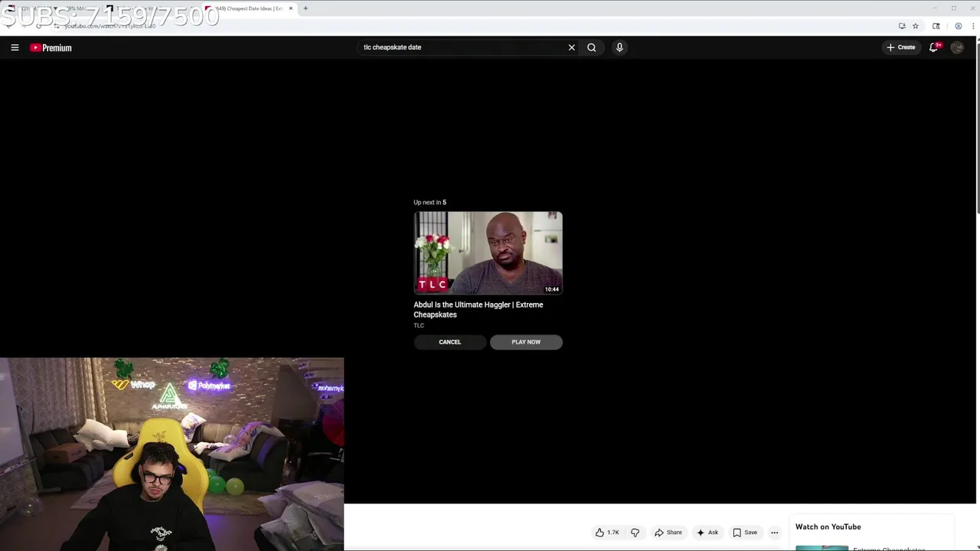Open a new browser tab
The width and height of the screenshot is (980, 551).
305,8
